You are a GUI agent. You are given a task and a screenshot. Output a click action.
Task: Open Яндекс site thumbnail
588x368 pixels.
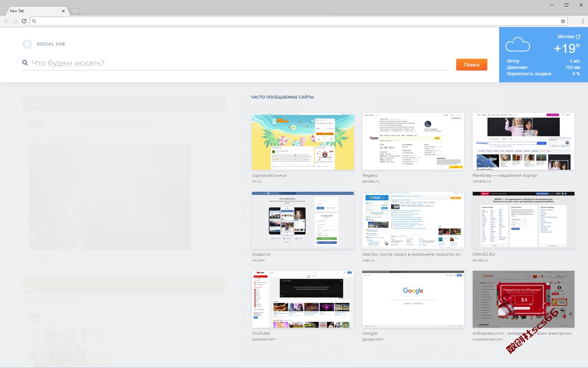point(413,142)
